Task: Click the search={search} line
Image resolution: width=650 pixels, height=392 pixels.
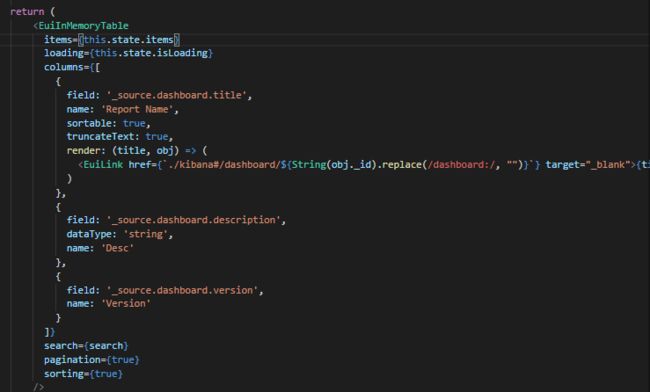Action: click(x=86, y=346)
